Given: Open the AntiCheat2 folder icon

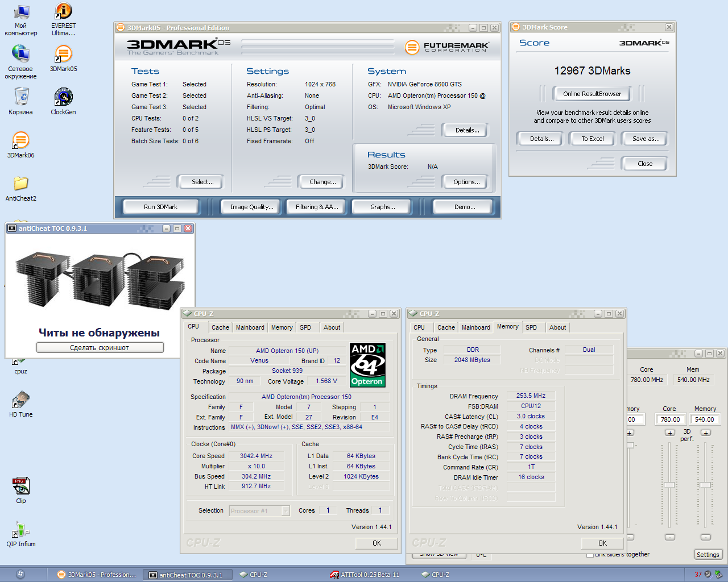Looking at the screenshot, I should [21, 188].
